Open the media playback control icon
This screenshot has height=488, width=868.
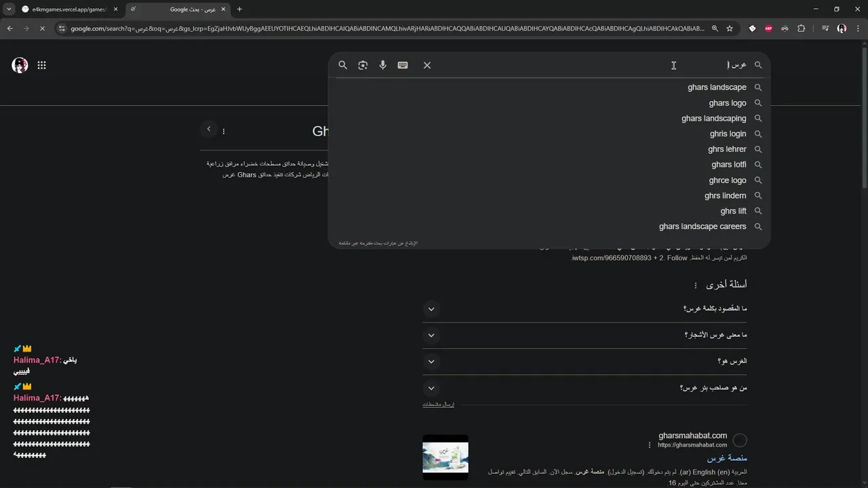pyautogui.click(x=825, y=28)
